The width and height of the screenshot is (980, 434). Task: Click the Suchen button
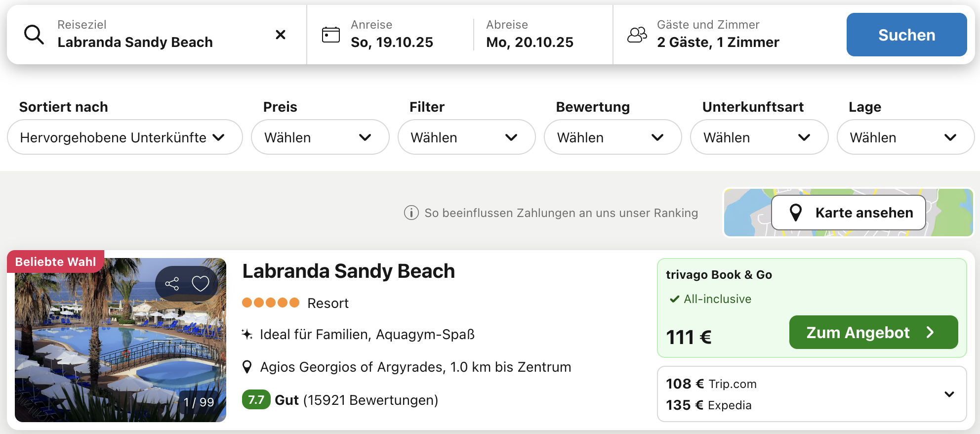click(x=906, y=35)
